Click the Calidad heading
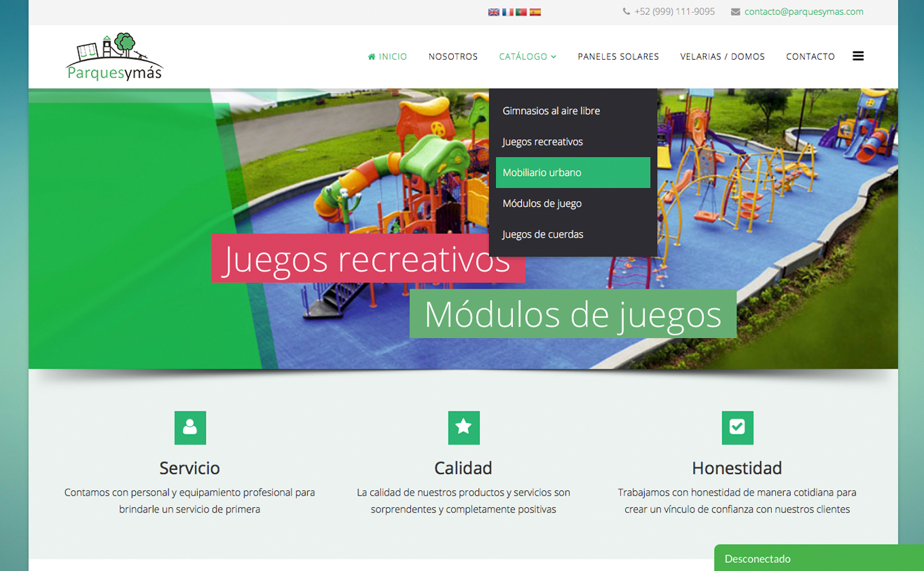 click(463, 468)
